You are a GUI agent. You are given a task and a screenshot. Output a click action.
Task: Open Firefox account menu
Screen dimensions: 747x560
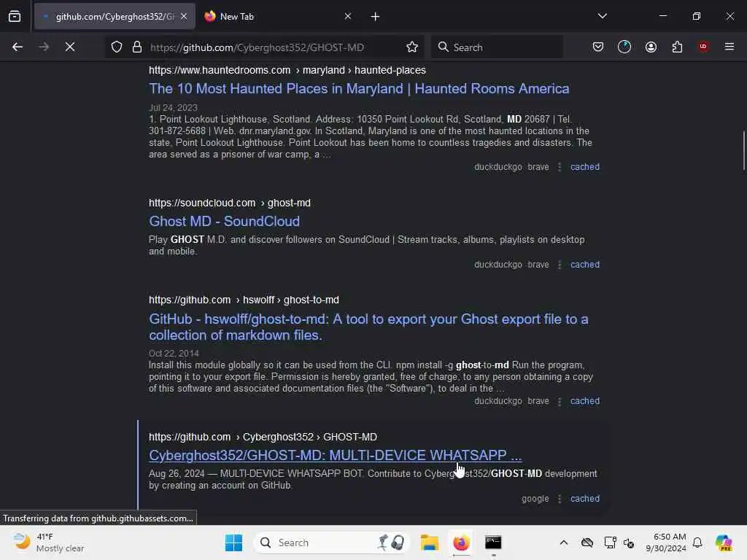(x=651, y=47)
